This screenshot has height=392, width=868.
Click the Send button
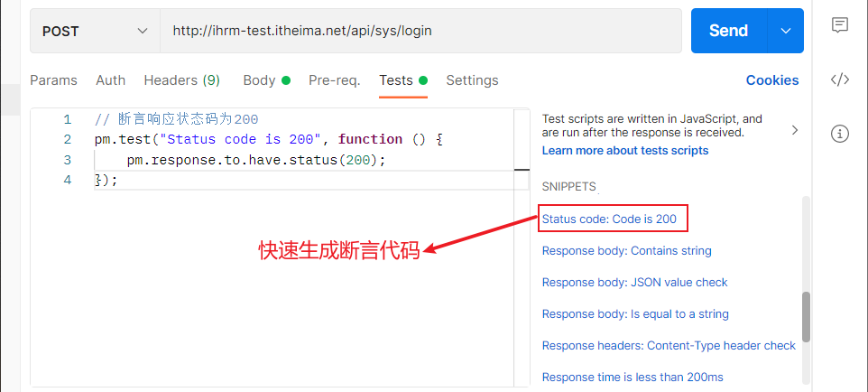coord(728,31)
